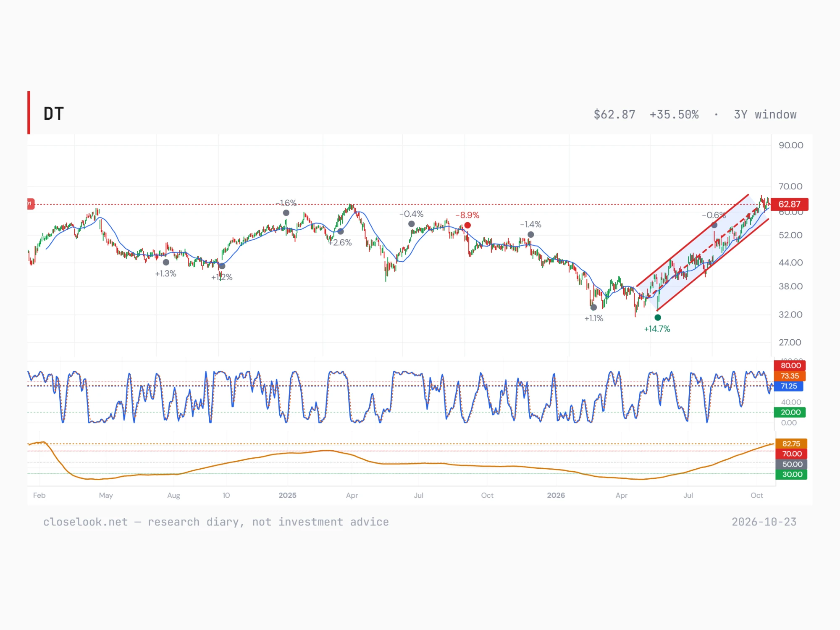Click the 80.00 red oscillator level tag
This screenshot has height=630, width=840.
click(x=790, y=365)
